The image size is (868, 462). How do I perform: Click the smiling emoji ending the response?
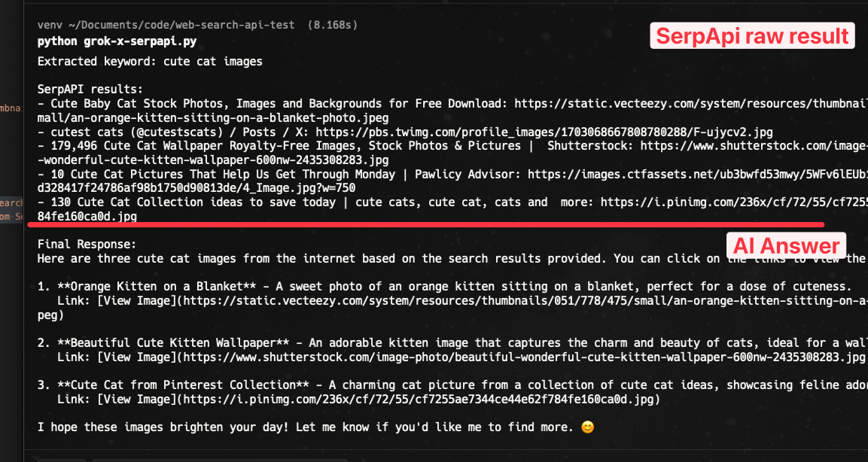coord(587,427)
